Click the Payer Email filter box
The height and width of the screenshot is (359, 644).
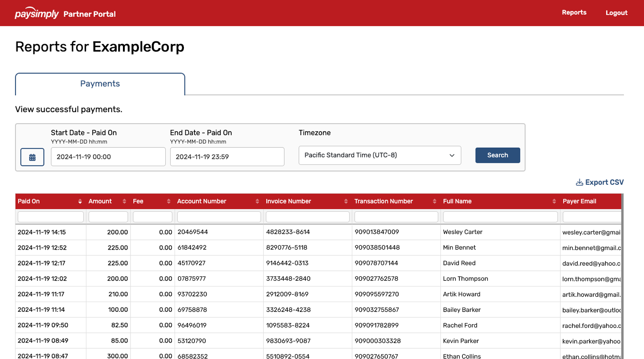point(592,217)
